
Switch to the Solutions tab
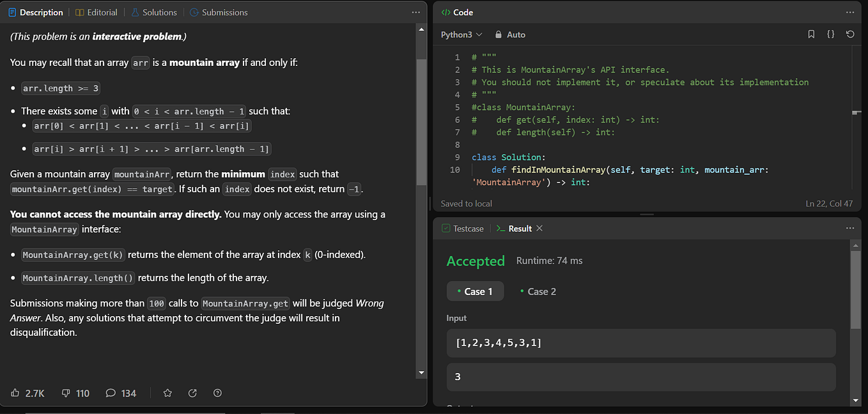coord(153,12)
